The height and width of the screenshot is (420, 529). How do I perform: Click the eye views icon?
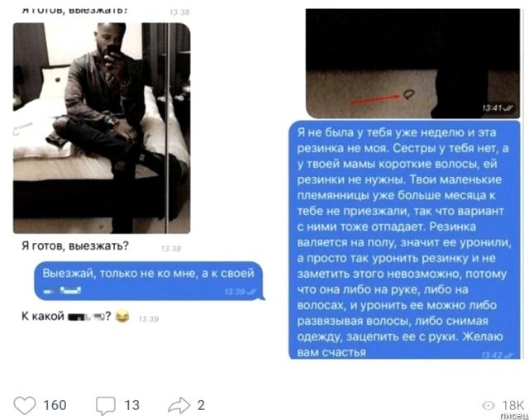pyautogui.click(x=488, y=405)
